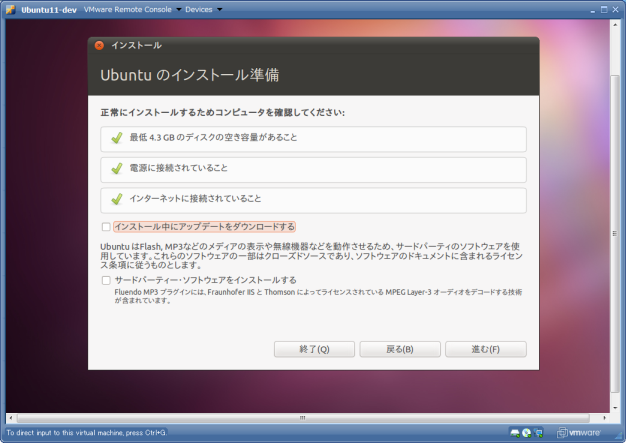
Task: Click the Ubuntu11-dev window title text
Action: 49,10
